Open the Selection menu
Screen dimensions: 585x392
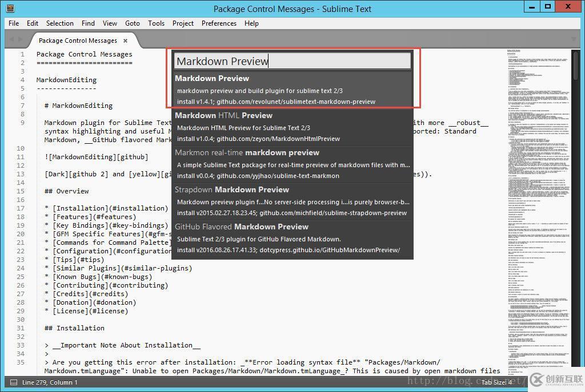point(59,23)
